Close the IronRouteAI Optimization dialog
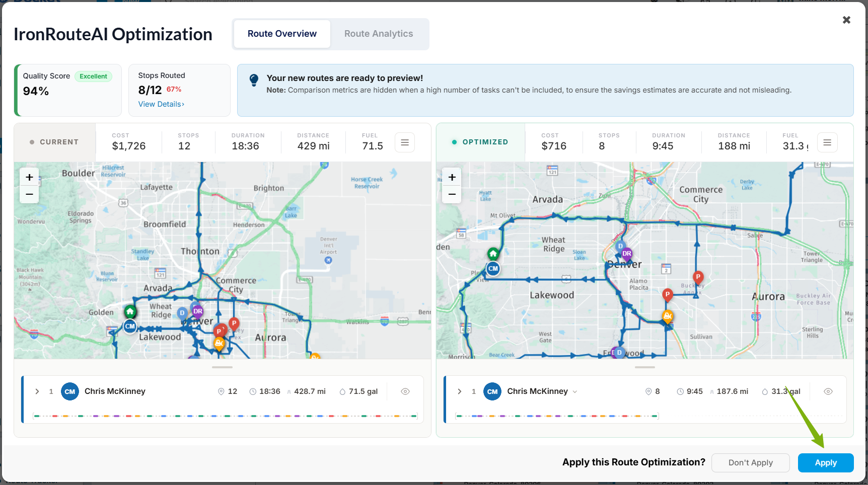The image size is (868, 485). pyautogui.click(x=846, y=20)
